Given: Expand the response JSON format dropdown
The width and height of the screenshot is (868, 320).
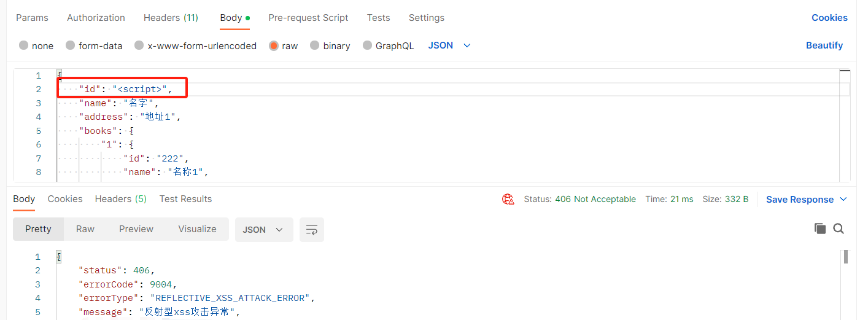Looking at the screenshot, I should pyautogui.click(x=263, y=230).
